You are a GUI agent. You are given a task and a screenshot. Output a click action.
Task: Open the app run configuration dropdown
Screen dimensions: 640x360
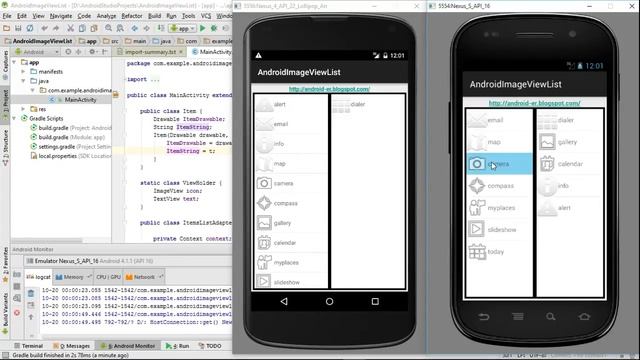(182, 29)
